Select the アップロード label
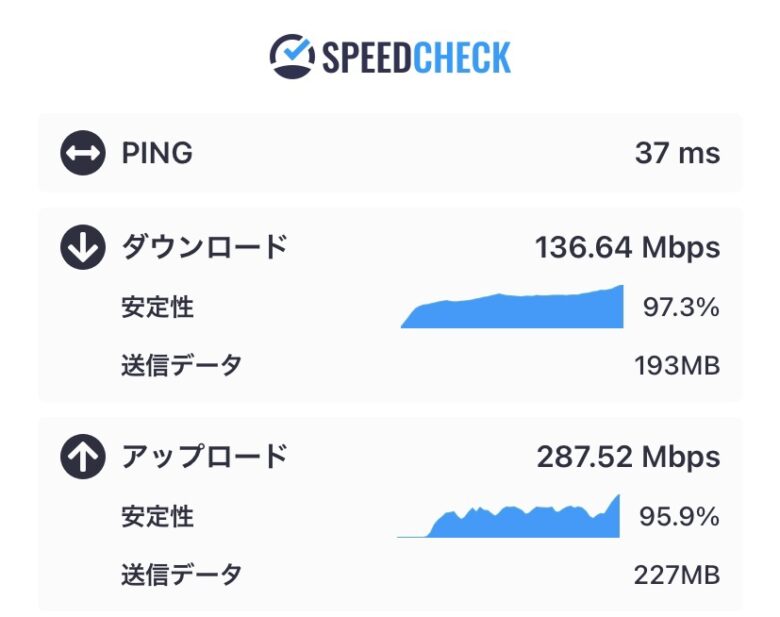 point(205,456)
